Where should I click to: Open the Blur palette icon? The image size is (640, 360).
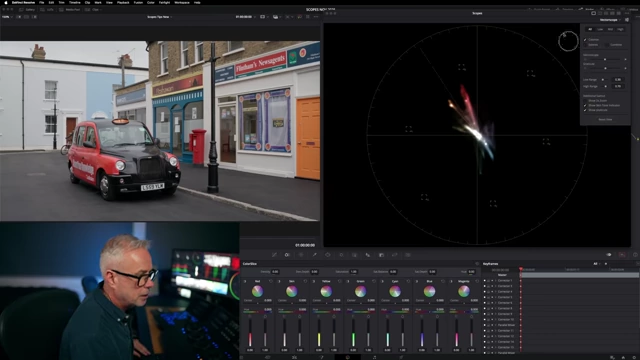(x=368, y=255)
